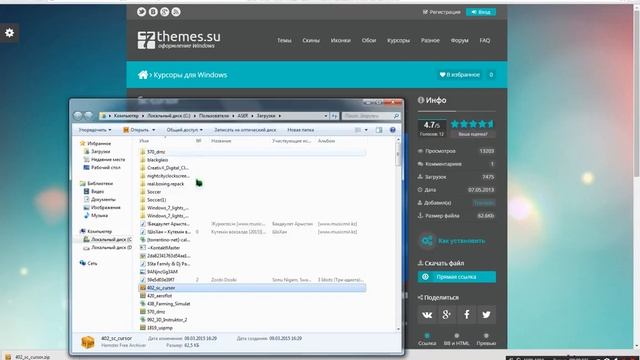Click the Регистрация link
Image resolution: width=640 pixels, height=360 pixels.
[441, 12]
